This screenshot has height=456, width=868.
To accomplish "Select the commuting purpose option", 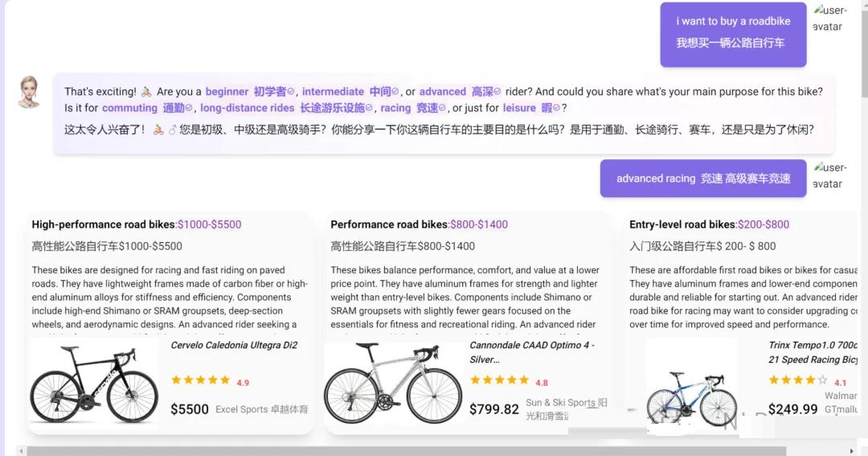I will click(147, 108).
